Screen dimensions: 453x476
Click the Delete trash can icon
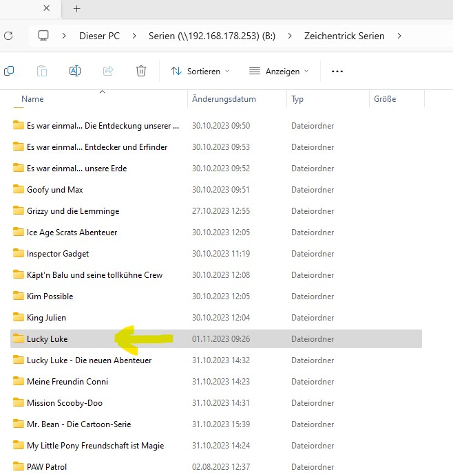tap(141, 71)
